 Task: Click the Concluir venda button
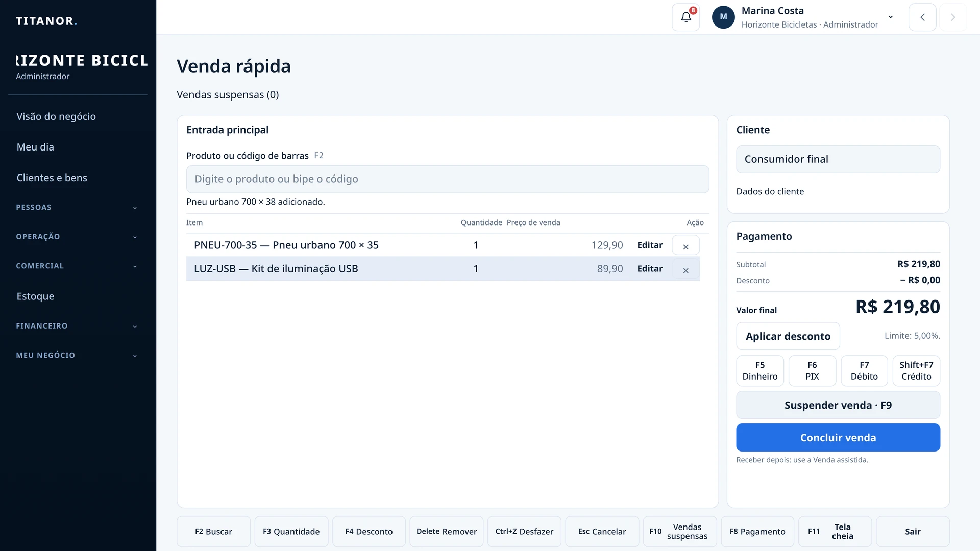click(x=838, y=438)
